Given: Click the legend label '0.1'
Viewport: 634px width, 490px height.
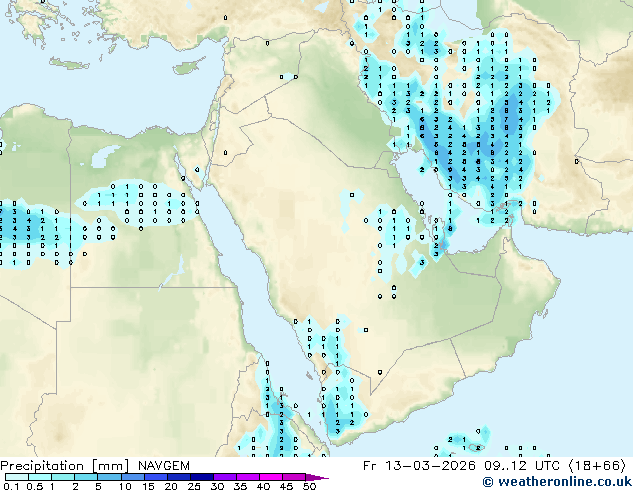Looking at the screenshot, I should (x=11, y=486).
